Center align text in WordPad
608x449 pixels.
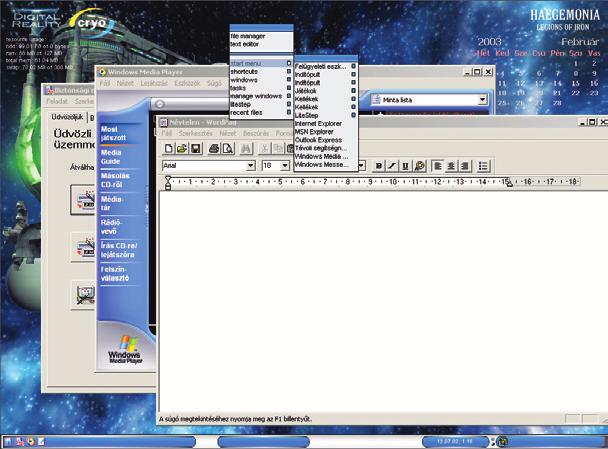point(451,166)
